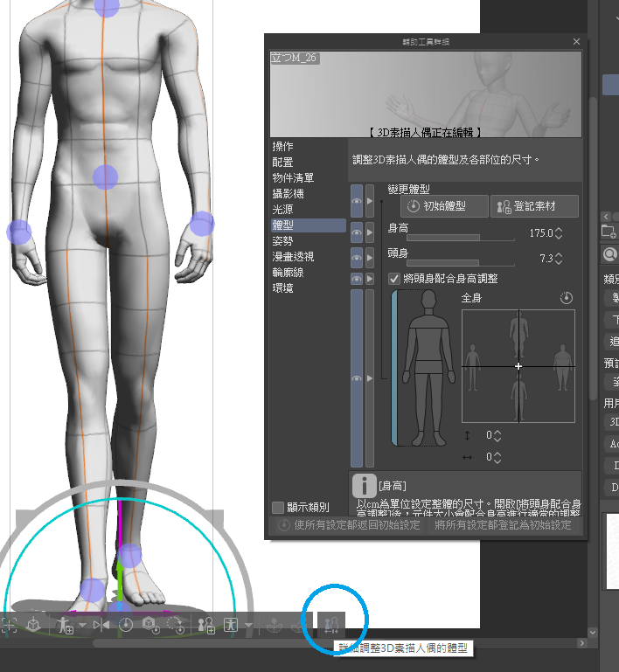Click vertical scrollbar down arrow by canvas
619x672 pixels.
point(593,632)
